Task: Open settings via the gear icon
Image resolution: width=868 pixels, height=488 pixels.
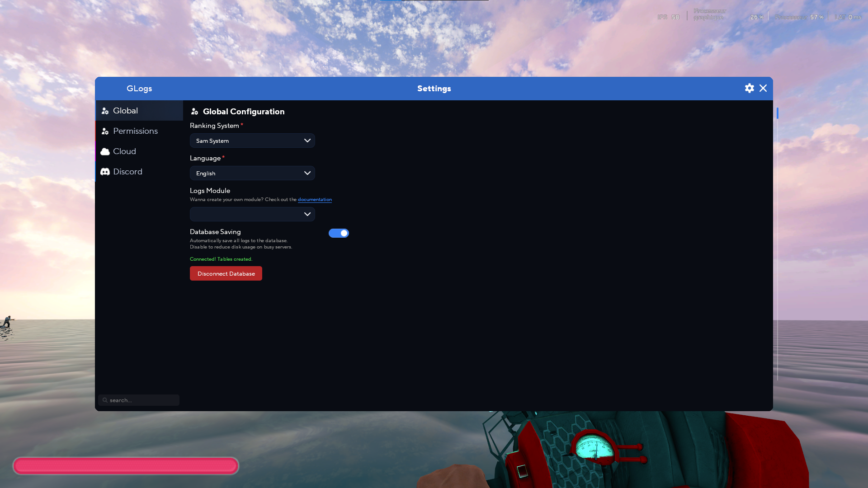Action: click(x=750, y=88)
